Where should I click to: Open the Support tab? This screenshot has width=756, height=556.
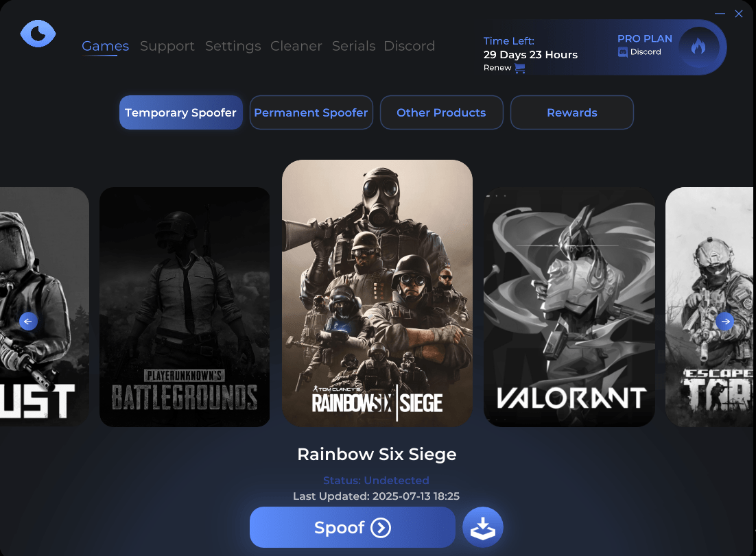pyautogui.click(x=167, y=46)
